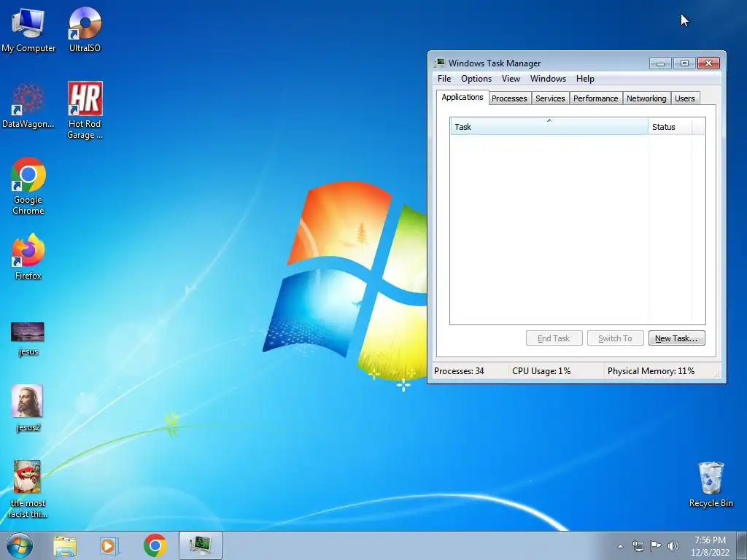The image size is (747, 560).
Task: Select the Hot Rod Garage shortcut icon
Action: pos(85,111)
